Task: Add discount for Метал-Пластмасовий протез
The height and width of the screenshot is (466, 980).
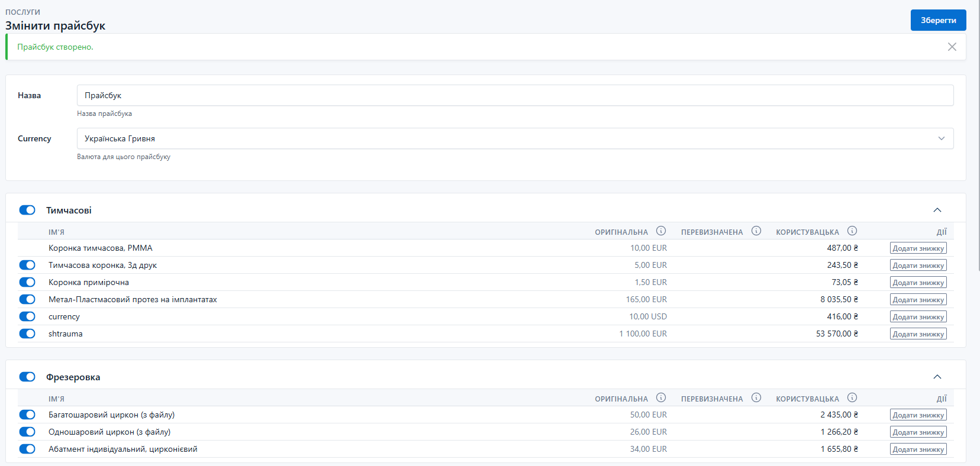Action: (918, 300)
